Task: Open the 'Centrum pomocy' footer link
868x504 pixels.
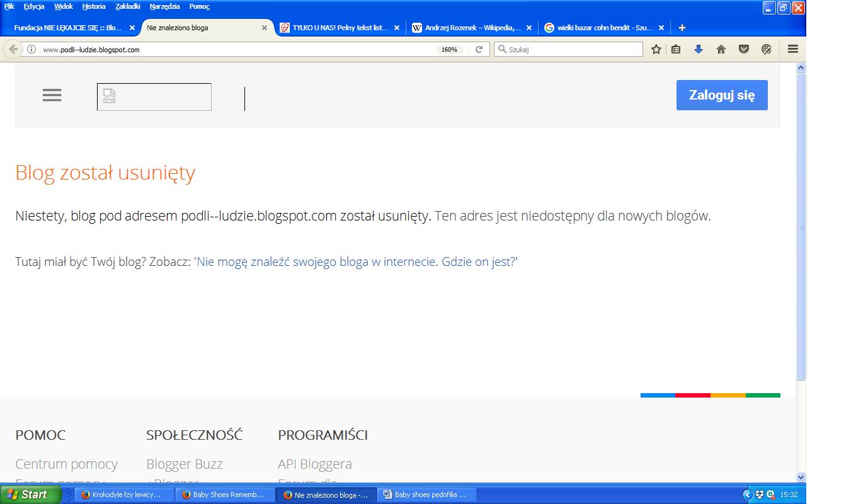Action: pos(66,464)
